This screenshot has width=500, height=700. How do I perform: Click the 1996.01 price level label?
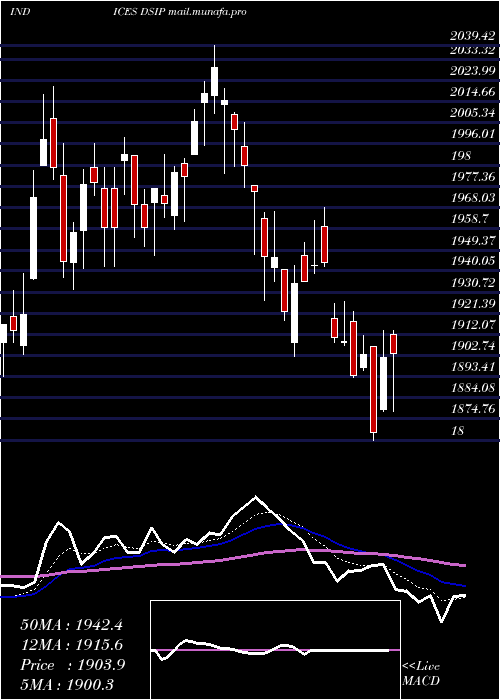[472, 134]
